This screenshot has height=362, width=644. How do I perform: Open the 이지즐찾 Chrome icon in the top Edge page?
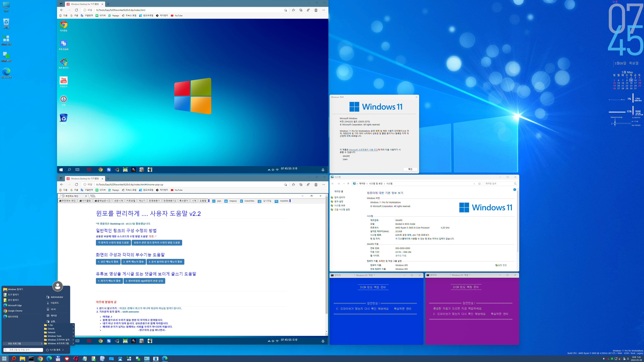[64, 26]
